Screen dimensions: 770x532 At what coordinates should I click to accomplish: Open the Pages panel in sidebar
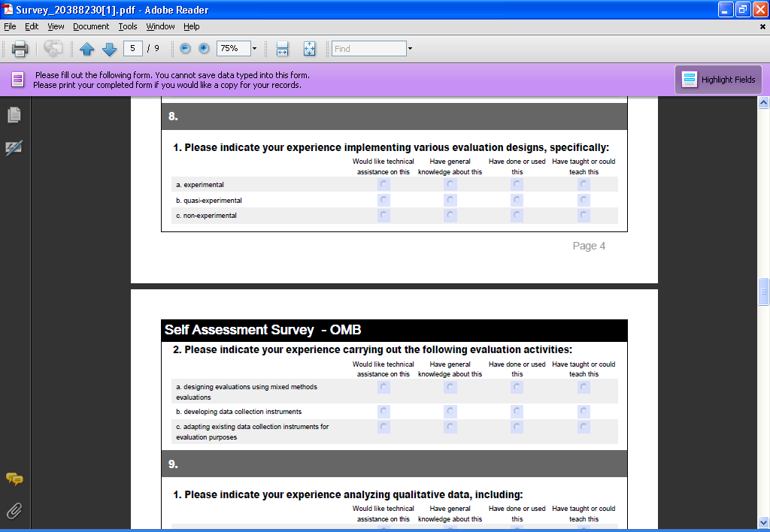point(14,115)
